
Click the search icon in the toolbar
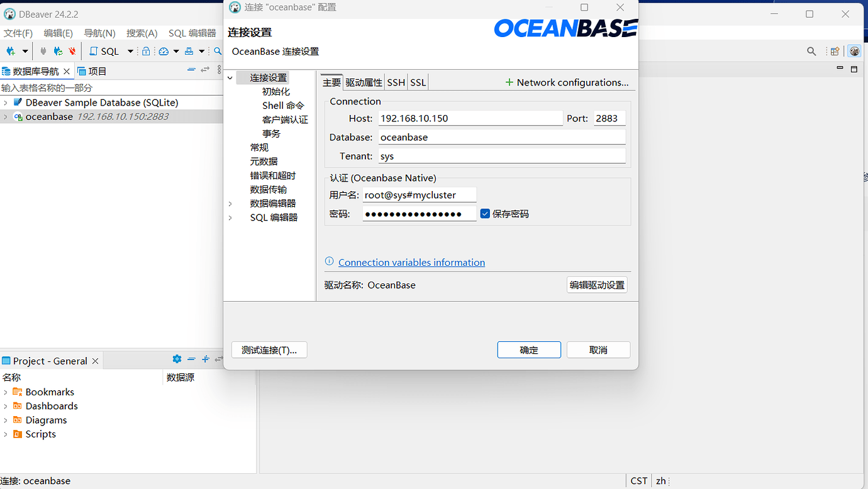pos(218,52)
